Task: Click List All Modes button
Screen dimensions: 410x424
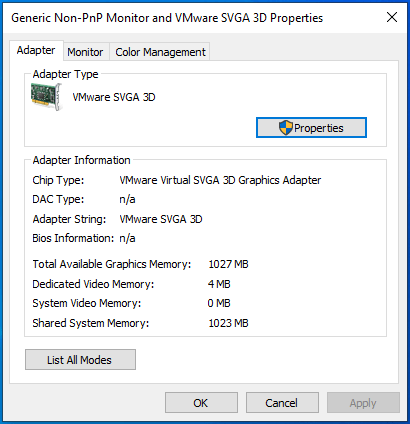Action: [x=80, y=360]
